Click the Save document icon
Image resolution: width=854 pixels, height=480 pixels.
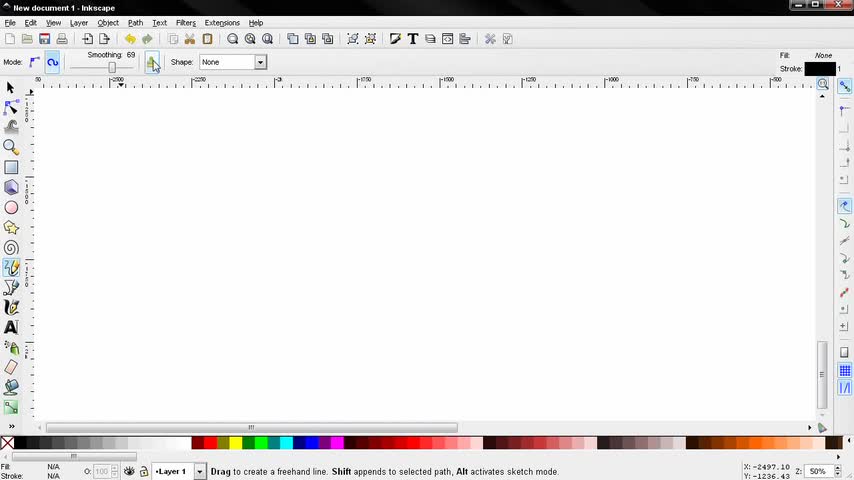[x=45, y=39]
